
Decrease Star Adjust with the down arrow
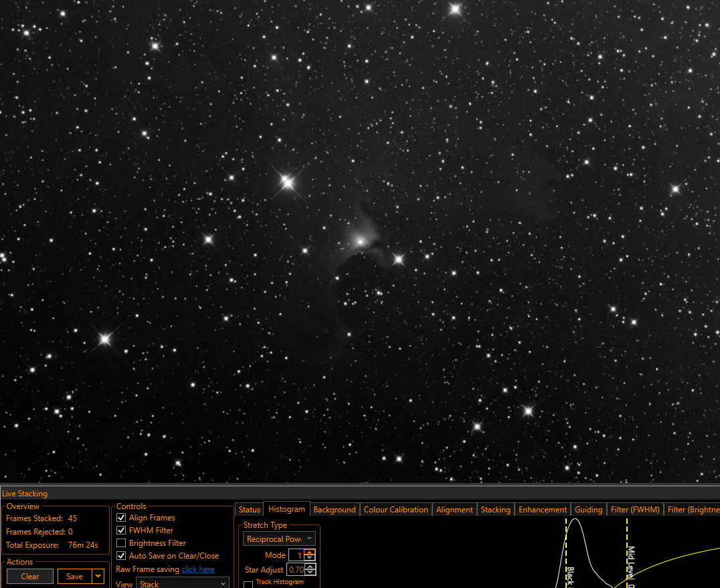[x=310, y=573]
